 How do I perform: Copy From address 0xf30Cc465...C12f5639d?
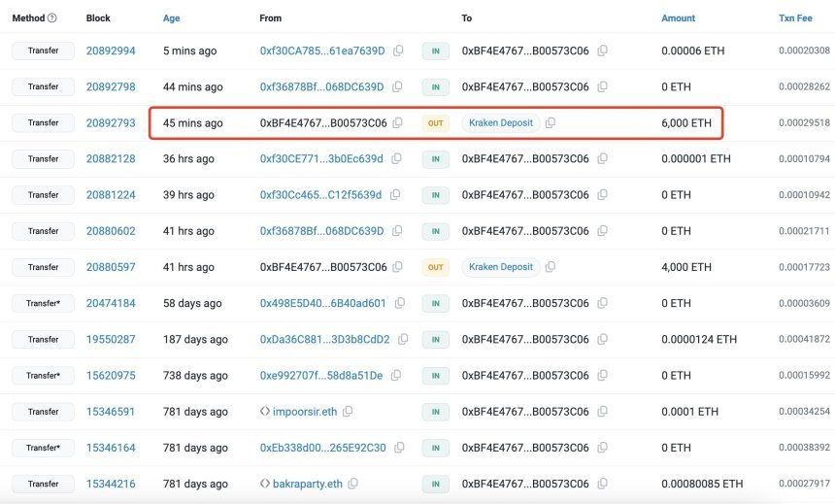click(x=395, y=195)
